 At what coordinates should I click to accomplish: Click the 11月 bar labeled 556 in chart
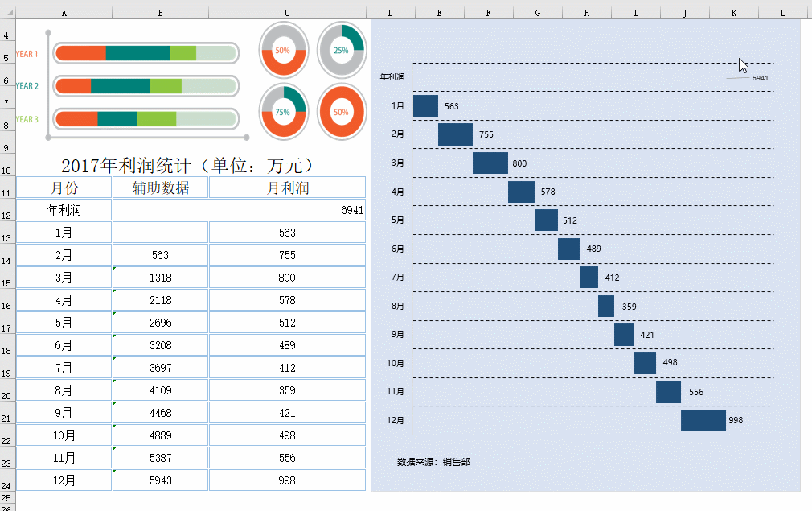coord(669,392)
